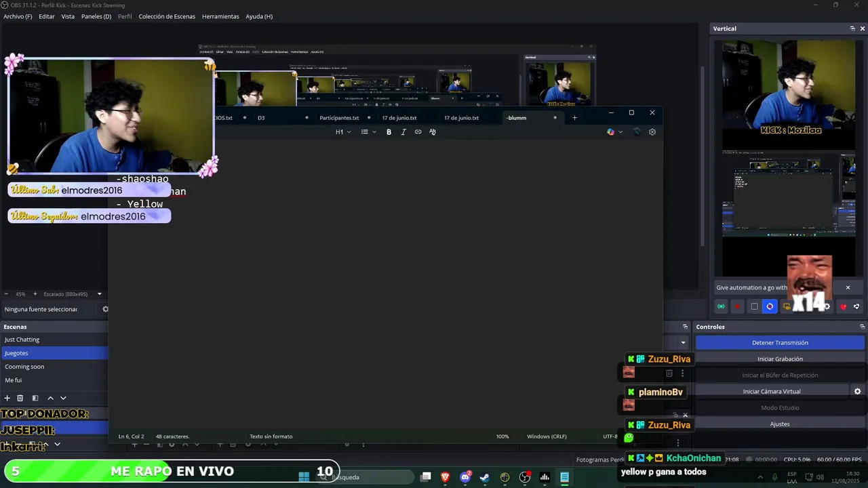Open Editar menu
868x488 pixels.
click(47, 16)
